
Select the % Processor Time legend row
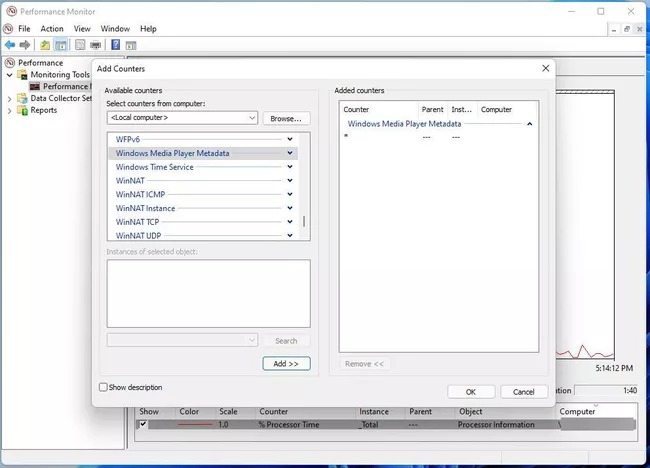tap(386, 424)
